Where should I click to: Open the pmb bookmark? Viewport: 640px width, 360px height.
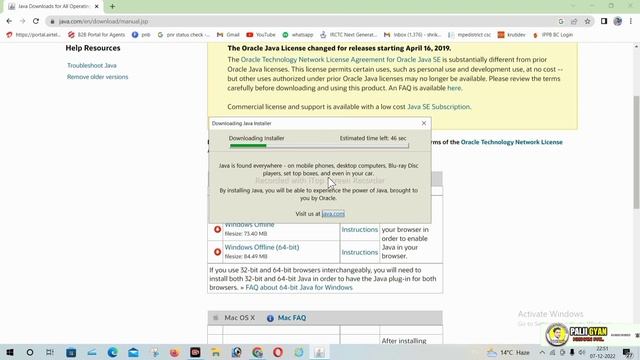click(141, 35)
